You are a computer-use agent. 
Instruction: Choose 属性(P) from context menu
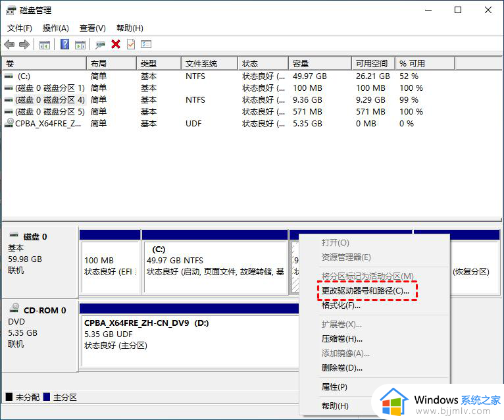coord(334,387)
